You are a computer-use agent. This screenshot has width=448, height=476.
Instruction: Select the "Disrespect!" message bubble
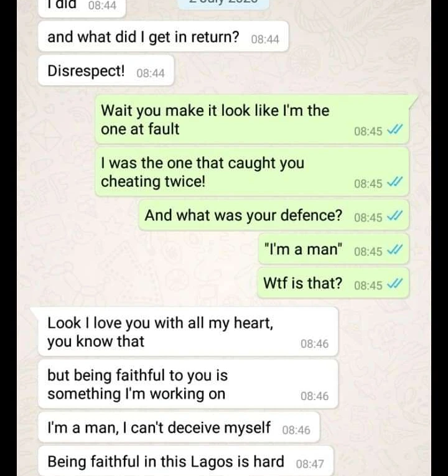(106, 71)
